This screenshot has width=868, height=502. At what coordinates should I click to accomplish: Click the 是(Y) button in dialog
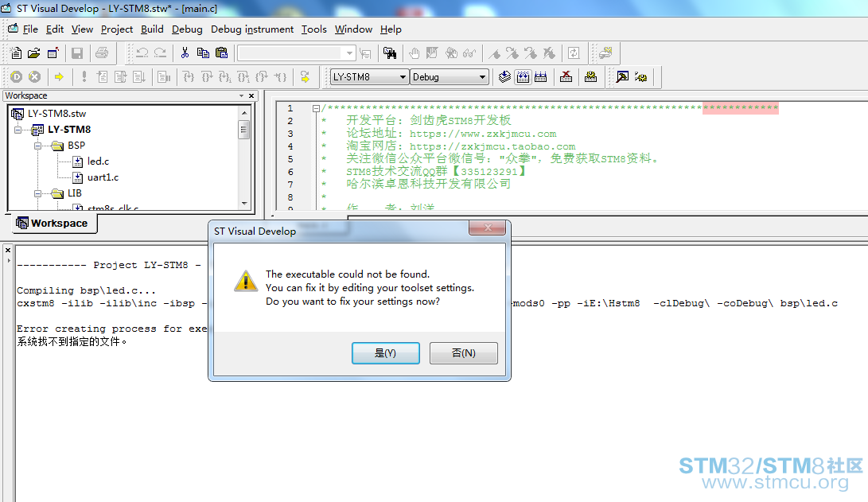coord(385,353)
